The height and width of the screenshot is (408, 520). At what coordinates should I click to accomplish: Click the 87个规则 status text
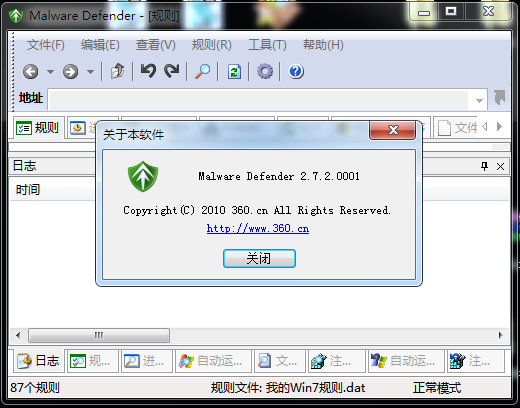35,388
